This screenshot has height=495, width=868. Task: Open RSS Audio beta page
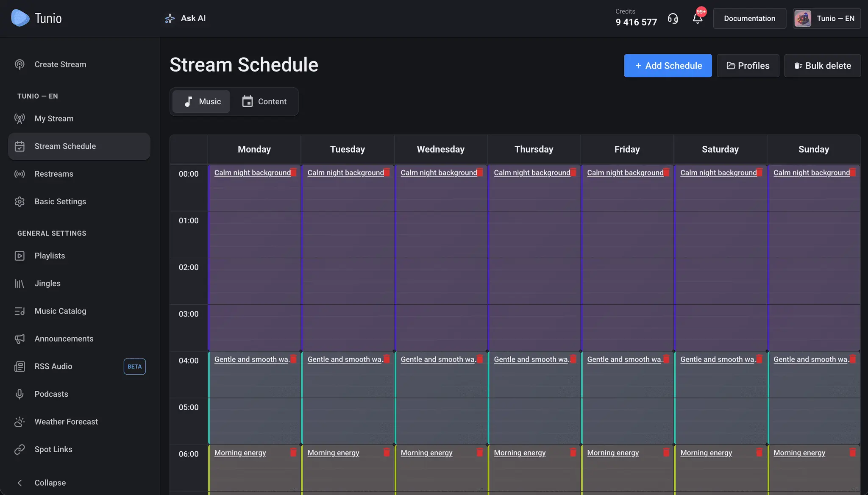pyautogui.click(x=79, y=367)
